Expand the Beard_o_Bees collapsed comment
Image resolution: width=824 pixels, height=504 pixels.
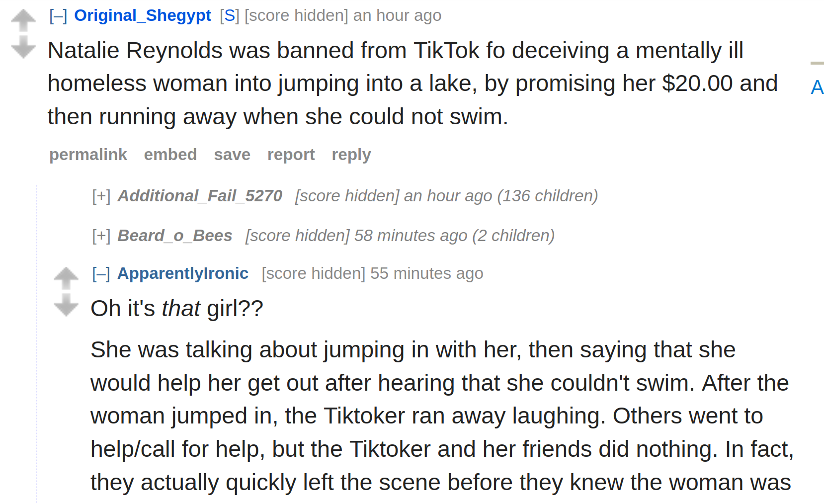[x=101, y=236]
